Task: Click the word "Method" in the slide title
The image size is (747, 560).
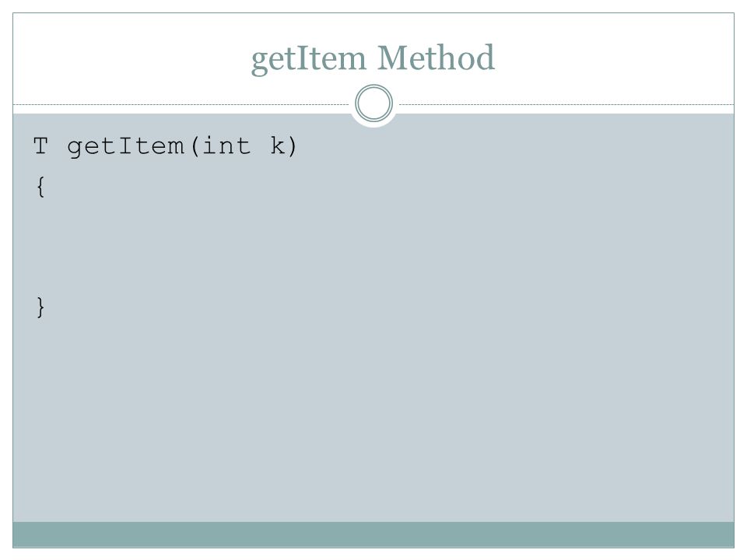Action: [x=436, y=57]
